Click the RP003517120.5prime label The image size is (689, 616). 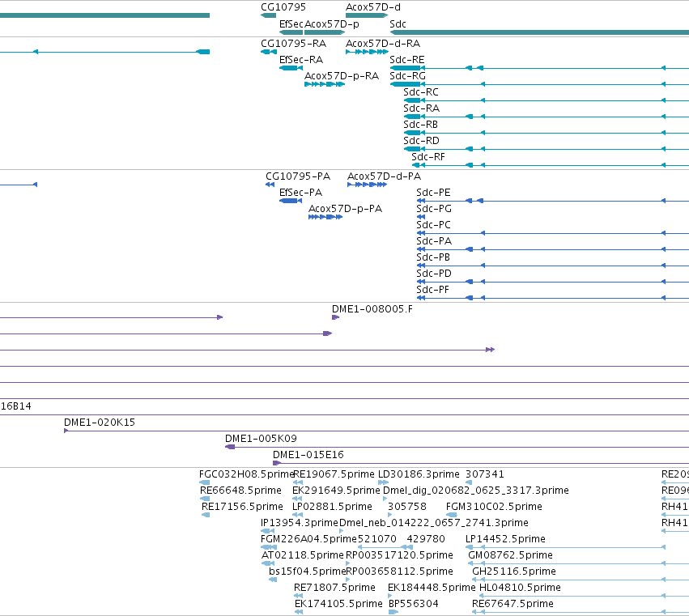tap(399, 556)
